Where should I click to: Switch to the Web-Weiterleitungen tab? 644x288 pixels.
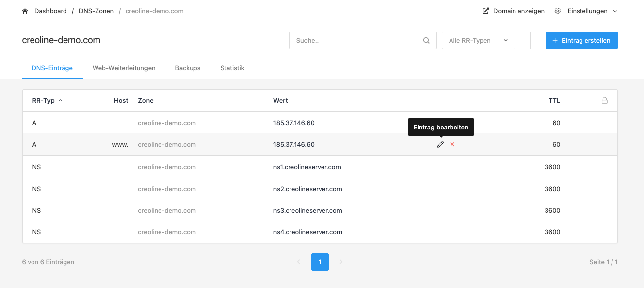pos(124,68)
